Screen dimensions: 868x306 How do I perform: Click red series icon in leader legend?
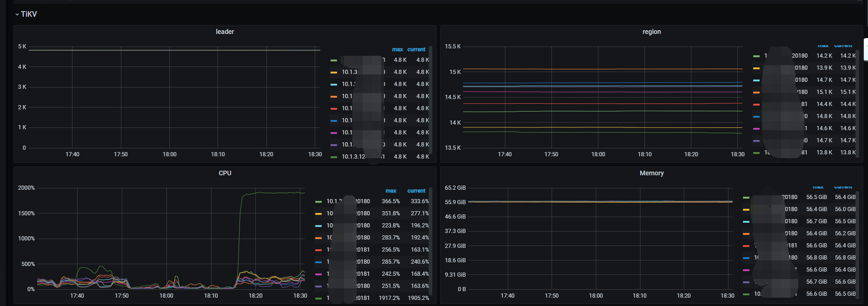[x=333, y=109]
